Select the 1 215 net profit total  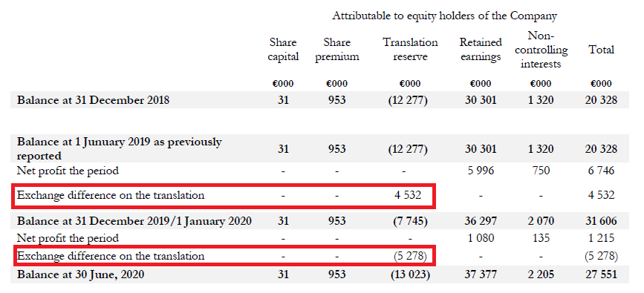coord(601,238)
